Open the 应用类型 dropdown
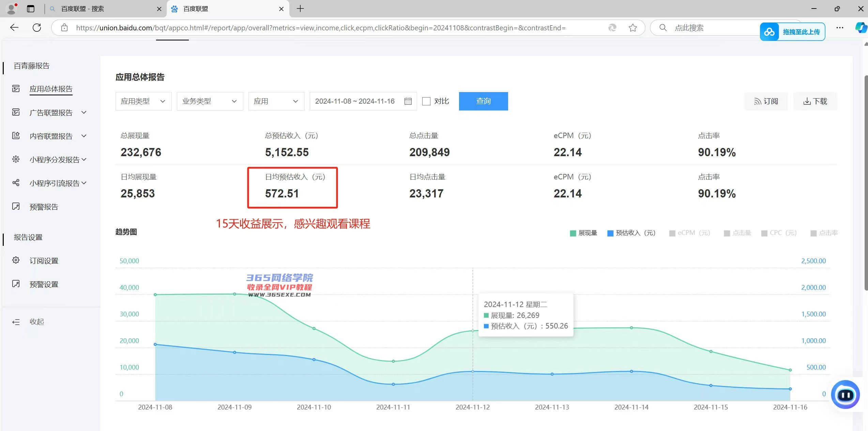The width and height of the screenshot is (868, 431). [143, 101]
